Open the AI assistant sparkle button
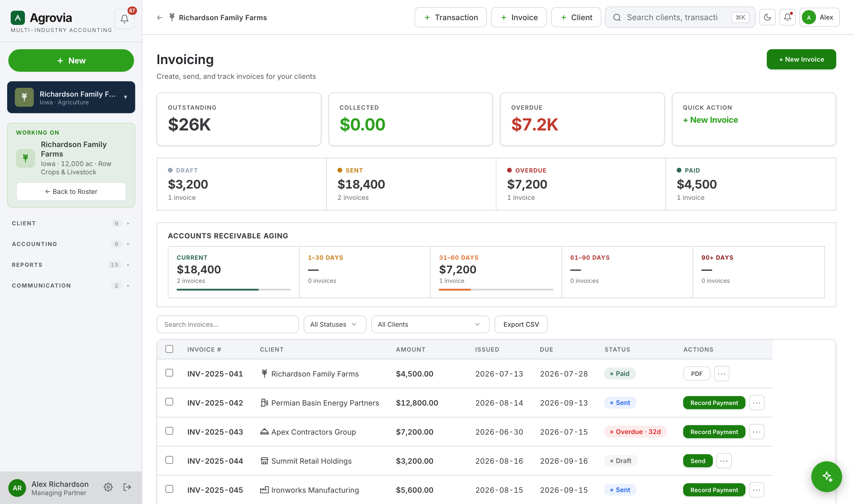This screenshot has height=504, width=854. click(826, 476)
